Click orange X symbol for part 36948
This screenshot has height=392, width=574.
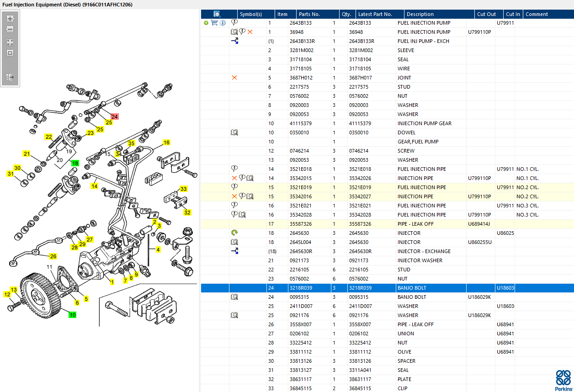[250, 32]
